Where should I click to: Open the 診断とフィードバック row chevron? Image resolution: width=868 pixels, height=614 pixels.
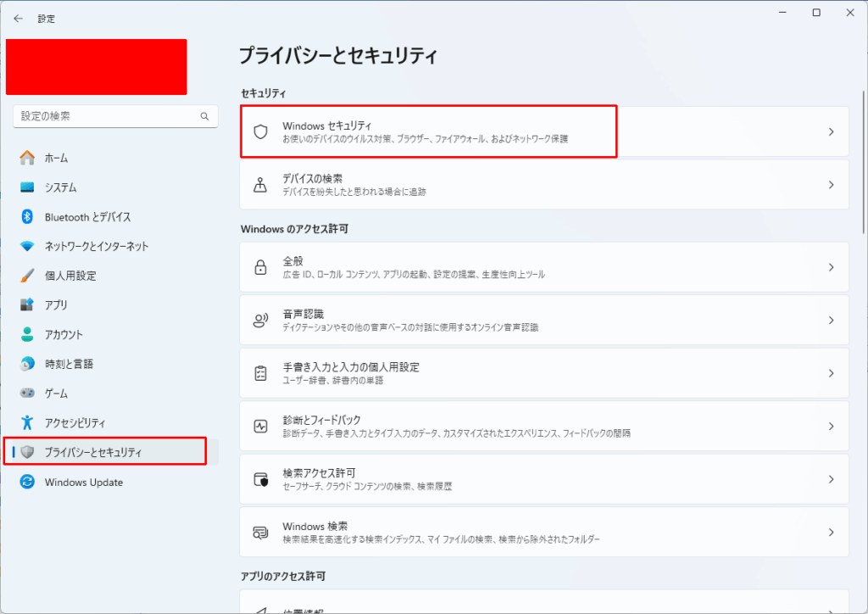[831, 427]
